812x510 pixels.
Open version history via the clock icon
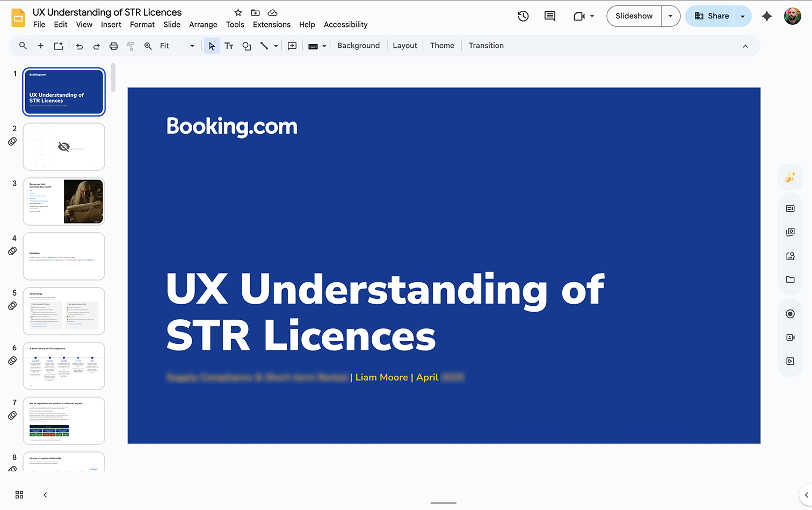point(523,16)
